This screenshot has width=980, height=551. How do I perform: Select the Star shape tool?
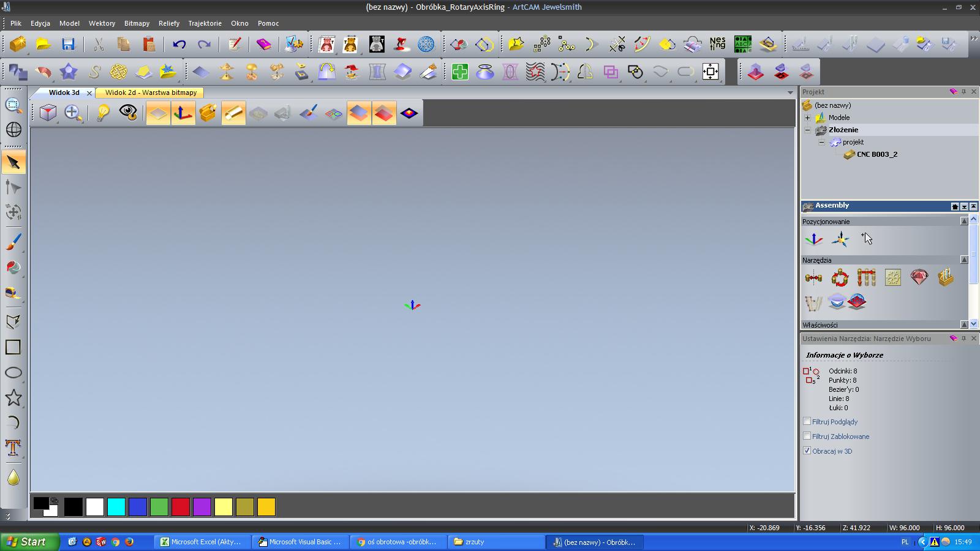pos(13,398)
